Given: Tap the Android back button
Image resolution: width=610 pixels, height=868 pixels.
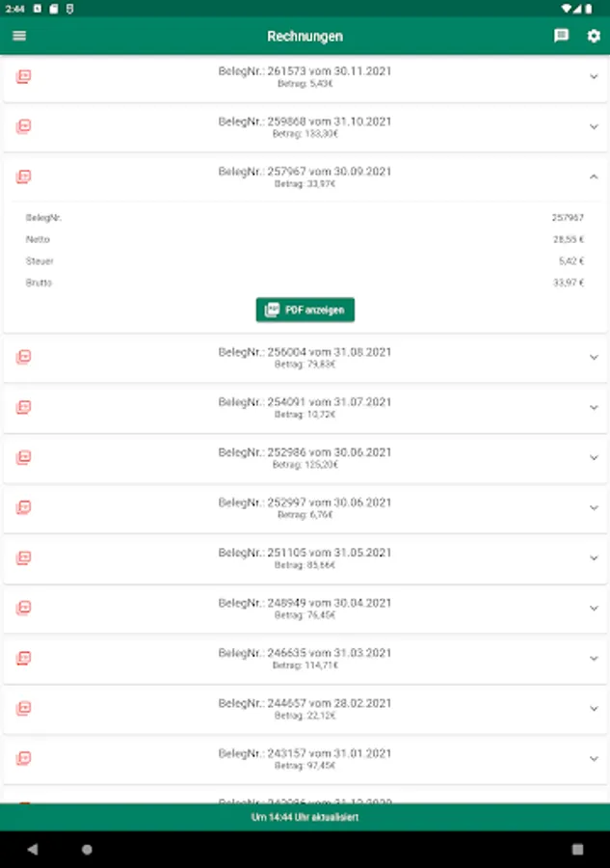Looking at the screenshot, I should (33, 850).
